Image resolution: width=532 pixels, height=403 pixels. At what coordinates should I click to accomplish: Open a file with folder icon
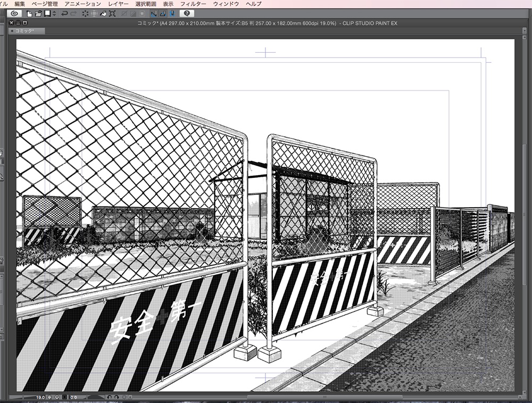(x=38, y=14)
